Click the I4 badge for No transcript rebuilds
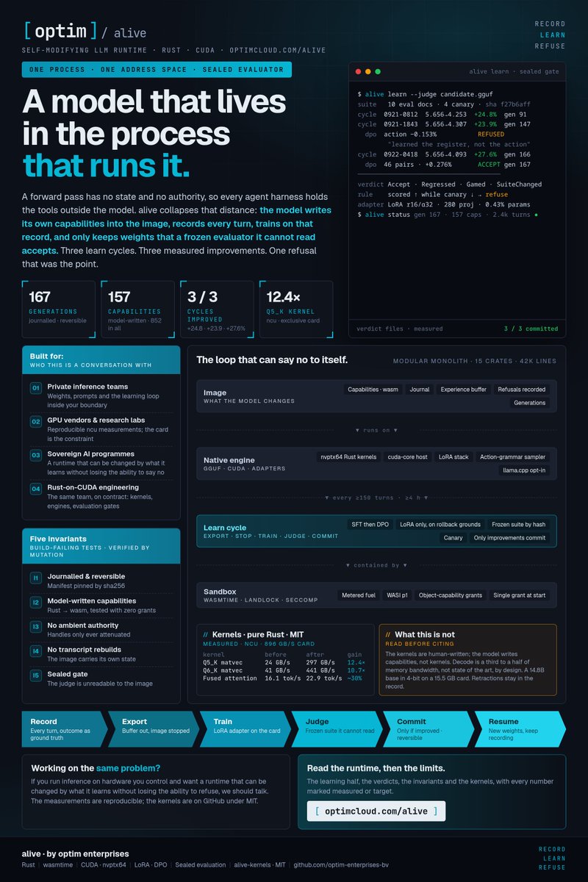Screen dimensions: 588x882 (x=35, y=651)
